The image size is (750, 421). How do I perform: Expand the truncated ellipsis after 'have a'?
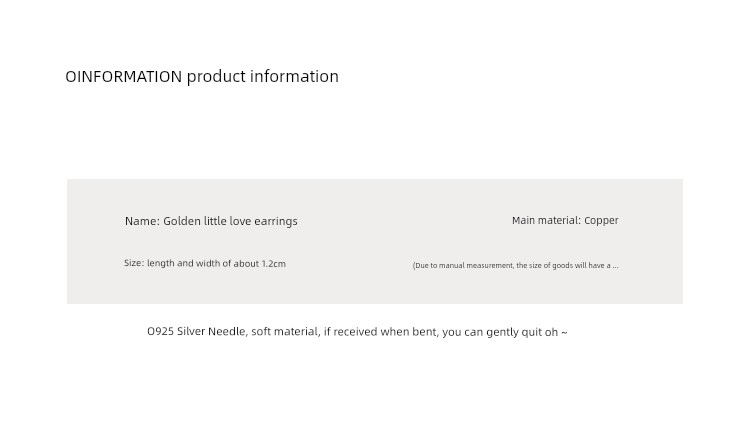tap(616, 266)
